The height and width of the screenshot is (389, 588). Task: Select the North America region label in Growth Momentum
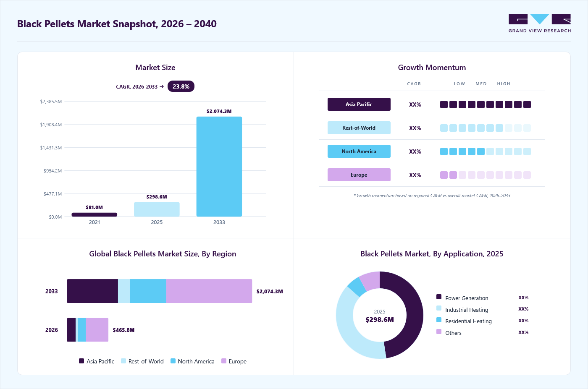pos(359,151)
